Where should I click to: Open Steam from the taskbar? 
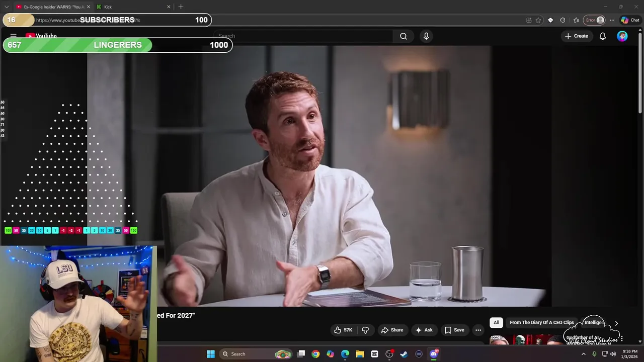[x=404, y=354]
